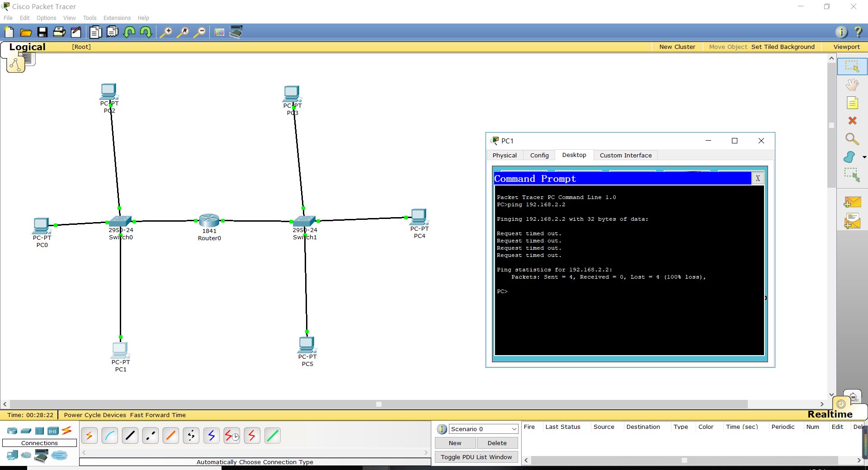
Task: Switch to Config tab in PC1 window
Action: point(539,155)
